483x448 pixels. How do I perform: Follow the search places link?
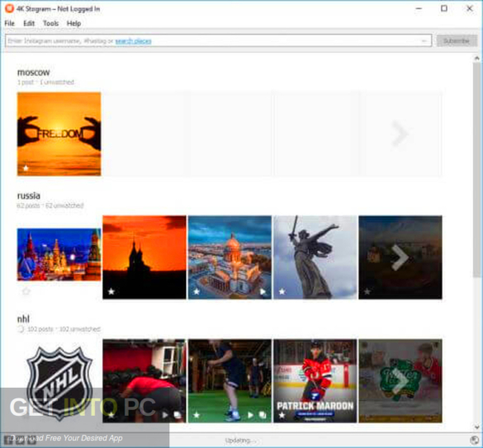click(133, 41)
